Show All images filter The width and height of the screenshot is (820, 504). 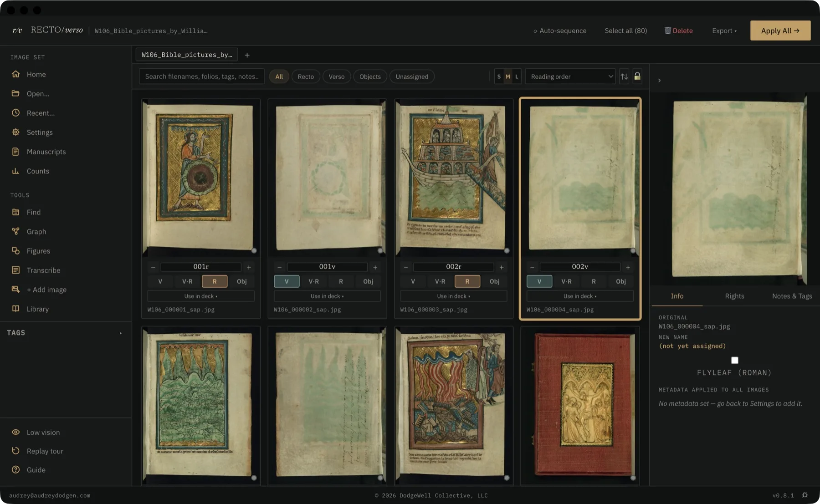click(279, 76)
